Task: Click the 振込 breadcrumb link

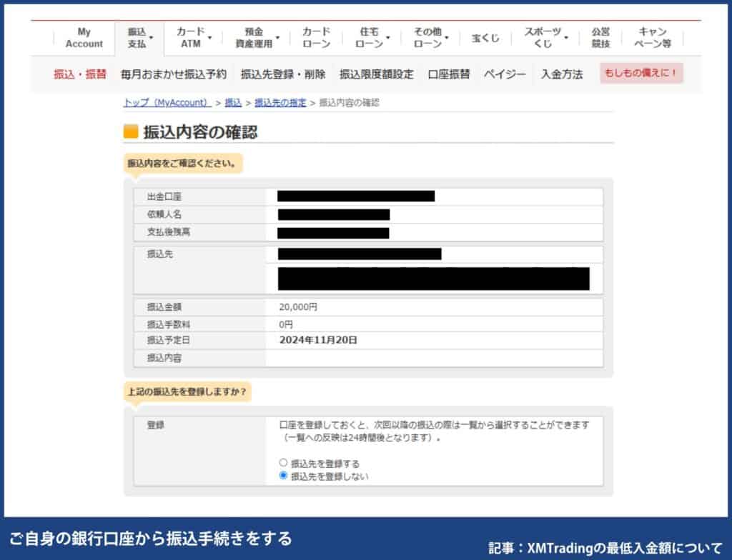Action: pos(233,103)
